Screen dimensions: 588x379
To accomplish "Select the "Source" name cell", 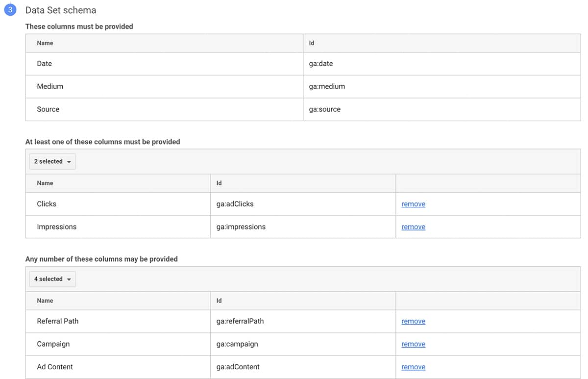I will (x=164, y=109).
